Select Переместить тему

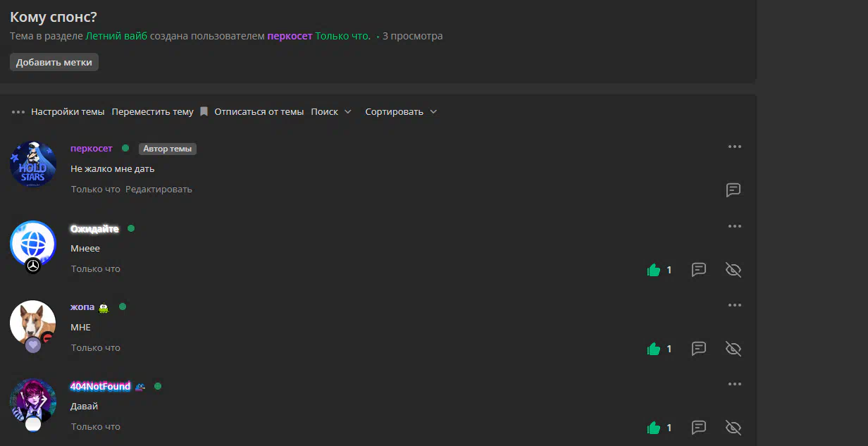152,112
